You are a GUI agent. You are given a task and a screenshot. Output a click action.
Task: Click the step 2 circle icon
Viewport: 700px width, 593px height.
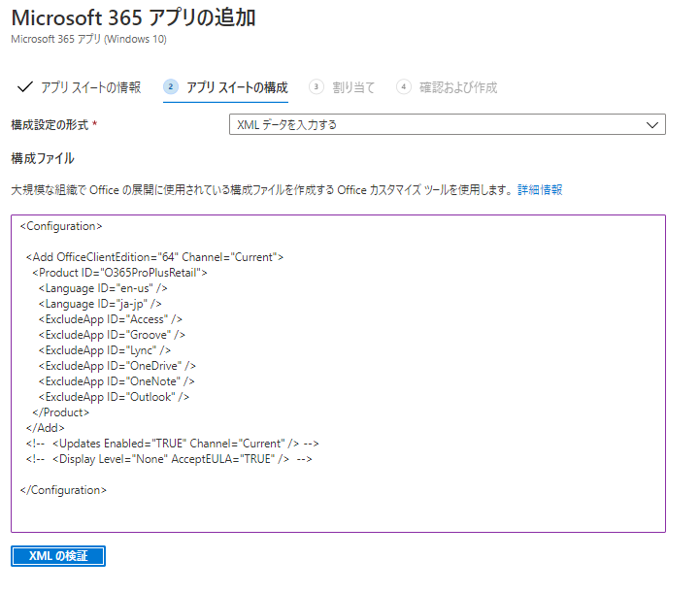click(171, 86)
